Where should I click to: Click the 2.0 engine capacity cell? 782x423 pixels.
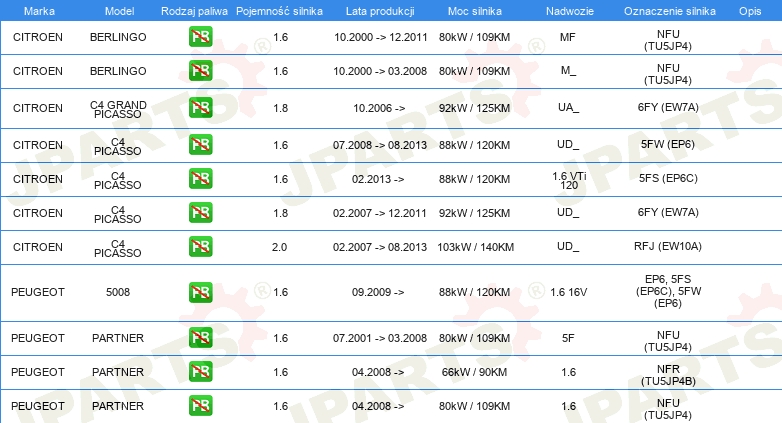pos(279,247)
